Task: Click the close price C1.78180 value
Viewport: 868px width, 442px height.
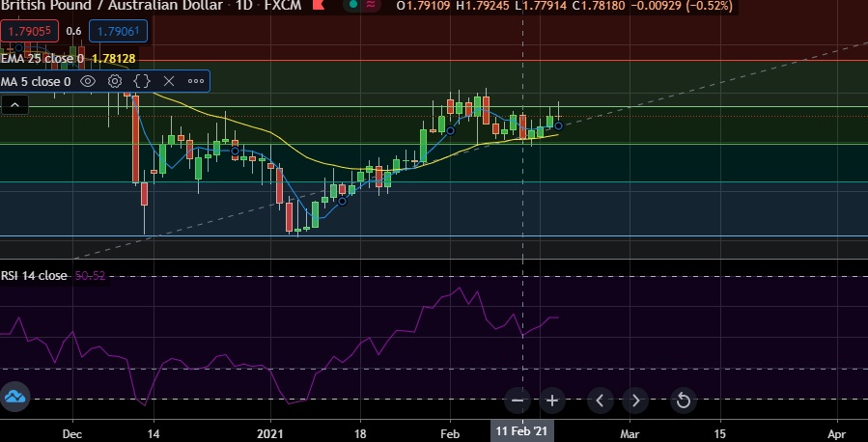Action: 599,6
